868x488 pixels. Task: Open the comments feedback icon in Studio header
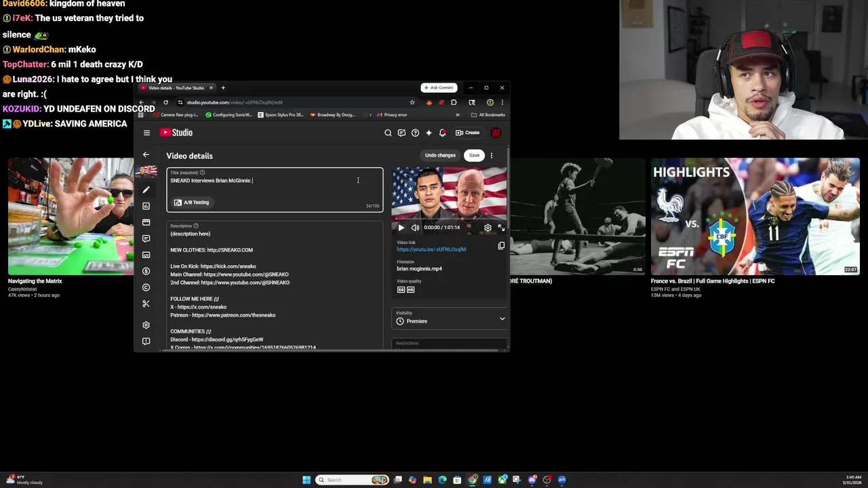pyautogui.click(x=401, y=133)
